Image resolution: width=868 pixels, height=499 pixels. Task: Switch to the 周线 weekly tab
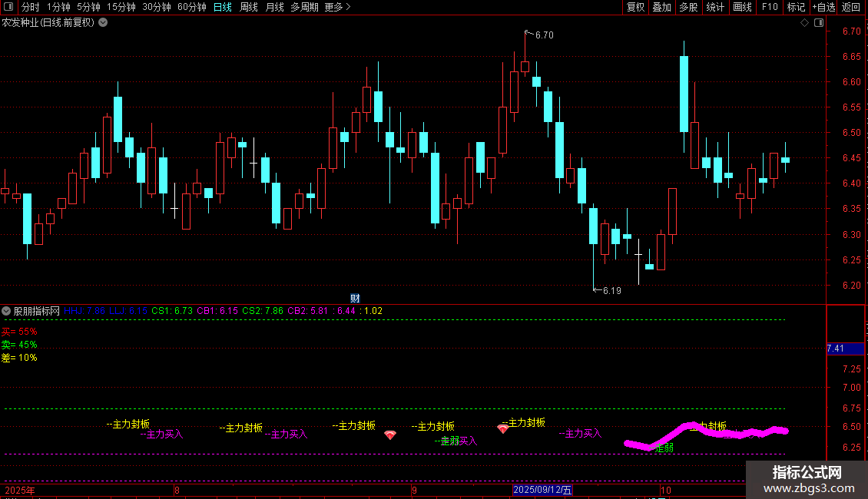click(249, 7)
